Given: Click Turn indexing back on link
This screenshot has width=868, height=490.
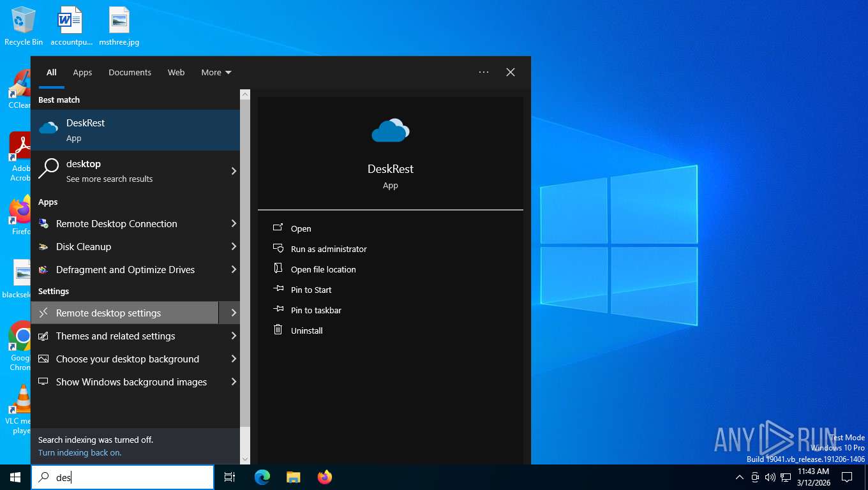Looking at the screenshot, I should tap(80, 453).
